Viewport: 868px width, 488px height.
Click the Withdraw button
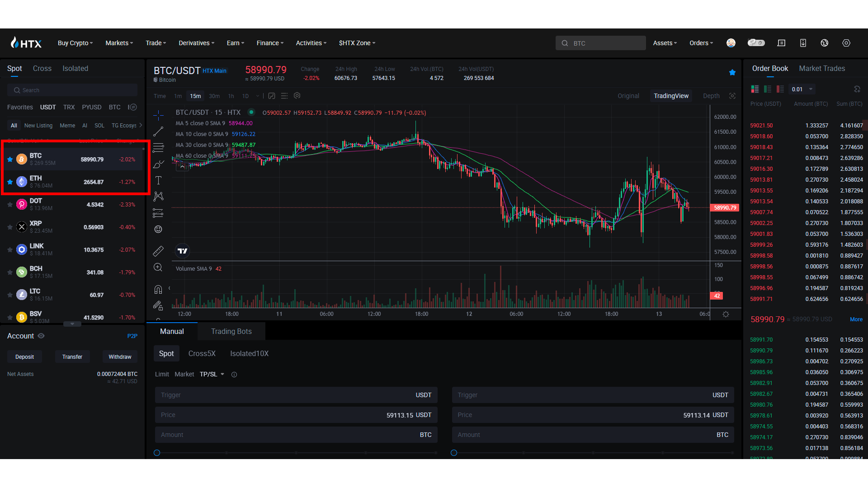120,357
